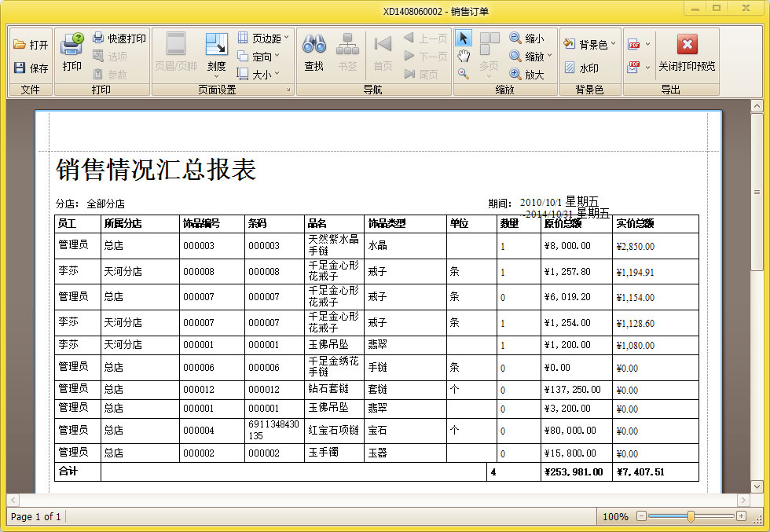Viewport: 770px width, 532px height.
Task: Expand the email PDF dropdown arrow
Action: click(x=647, y=68)
